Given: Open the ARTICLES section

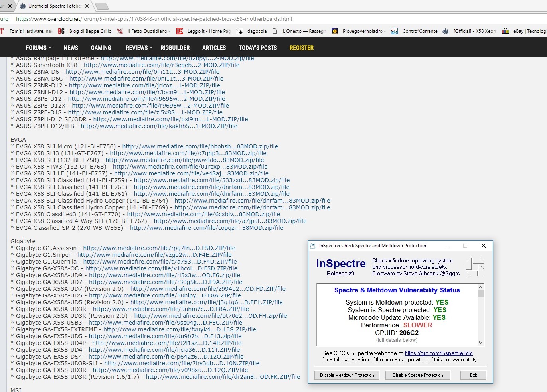Looking at the screenshot, I should 214,48.
